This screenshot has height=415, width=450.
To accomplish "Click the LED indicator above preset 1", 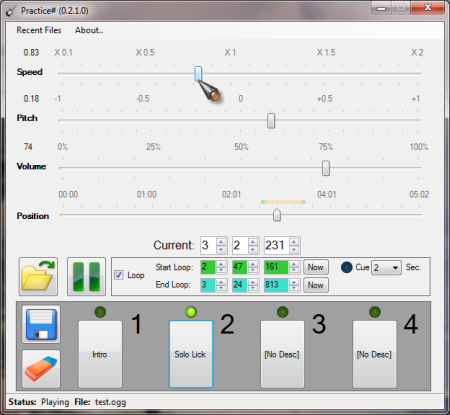I will tap(100, 312).
